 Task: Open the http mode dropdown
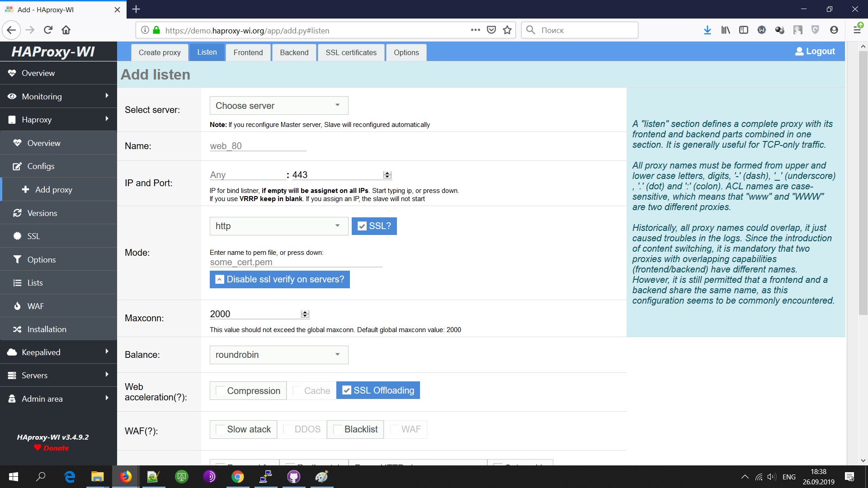click(279, 226)
